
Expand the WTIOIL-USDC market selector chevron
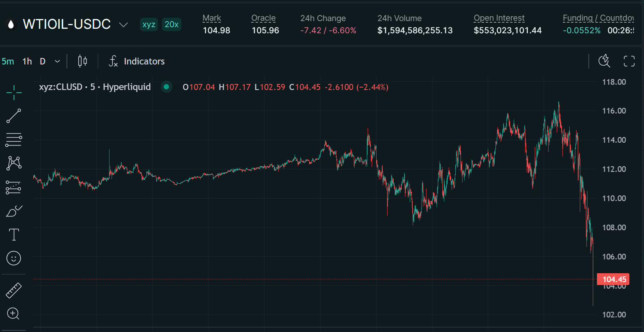123,25
